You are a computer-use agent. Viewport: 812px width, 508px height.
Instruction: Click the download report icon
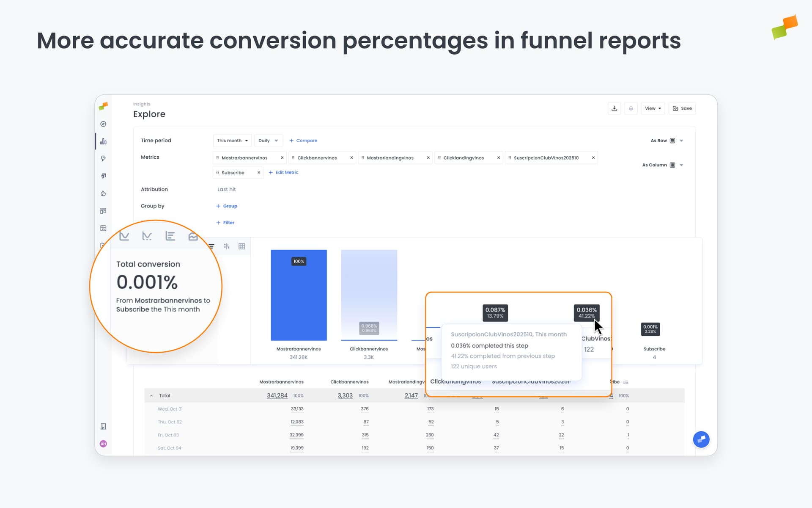click(614, 108)
